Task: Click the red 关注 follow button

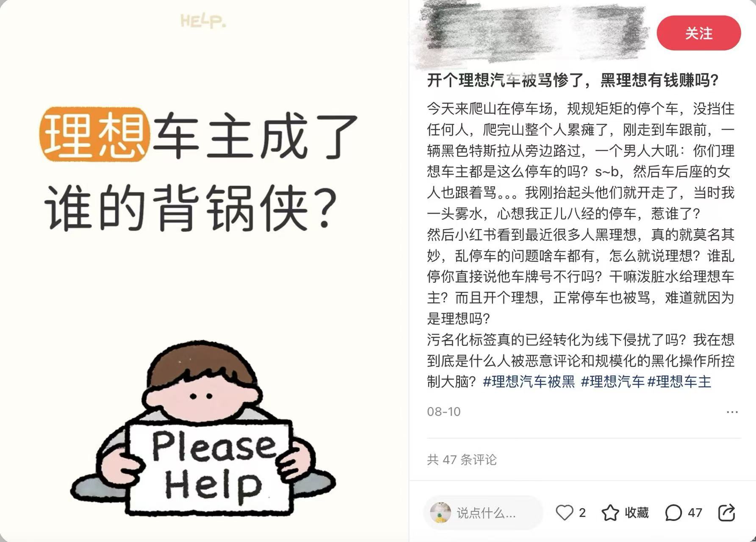Action: (x=698, y=33)
